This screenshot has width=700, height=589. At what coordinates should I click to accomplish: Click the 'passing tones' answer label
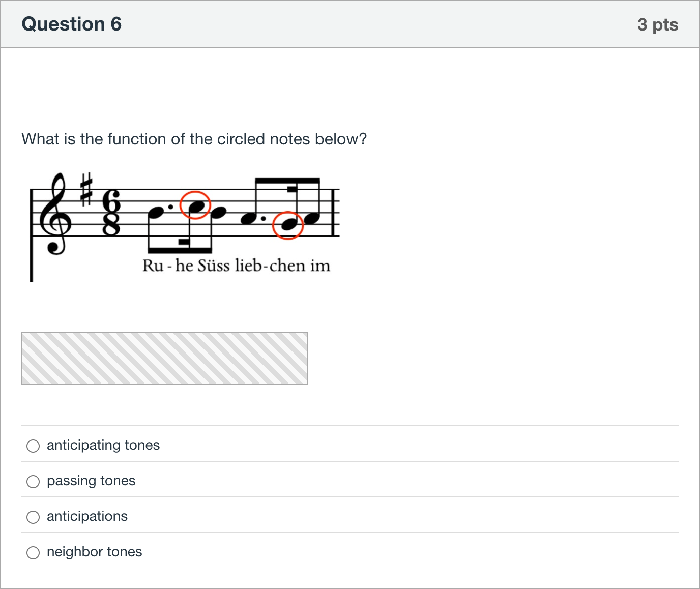[91, 481]
